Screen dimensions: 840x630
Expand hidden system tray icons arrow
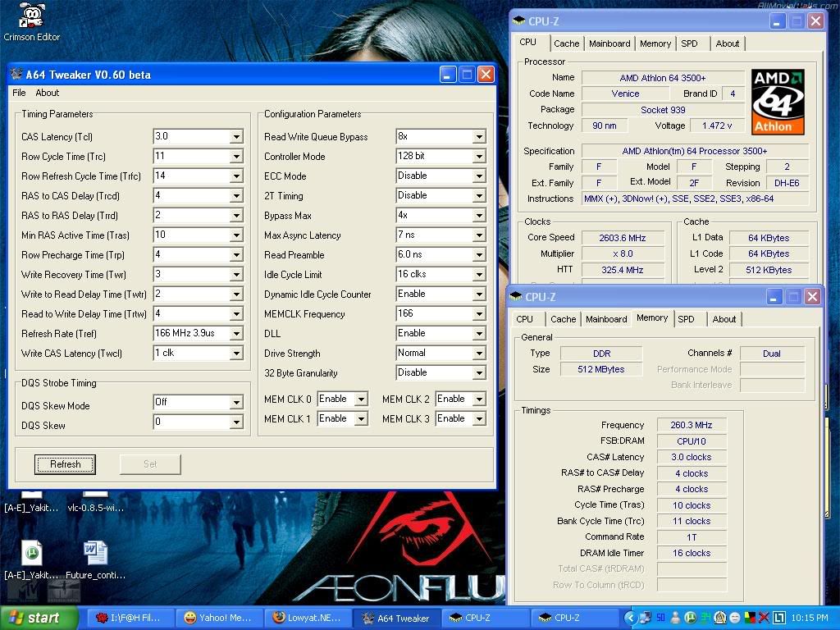[x=630, y=618]
